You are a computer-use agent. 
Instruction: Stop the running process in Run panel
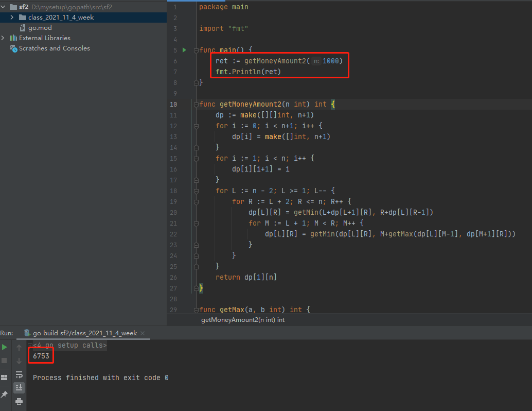tap(5, 361)
